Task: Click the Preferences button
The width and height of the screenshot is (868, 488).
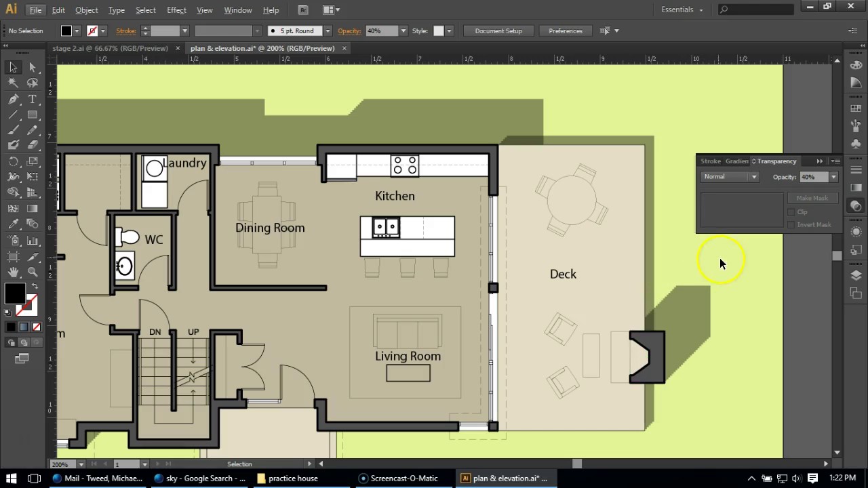Action: click(x=566, y=31)
